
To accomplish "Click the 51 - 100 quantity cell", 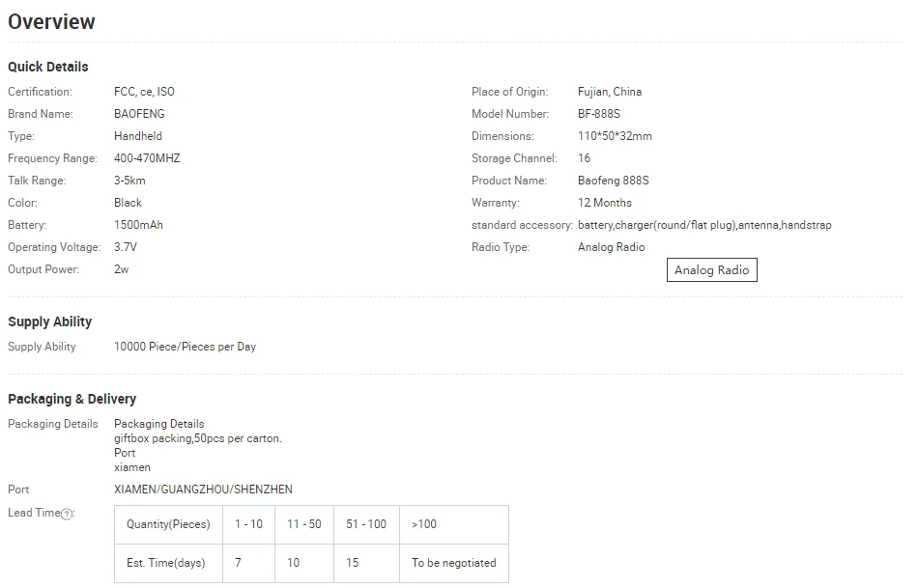I will pyautogui.click(x=366, y=524).
